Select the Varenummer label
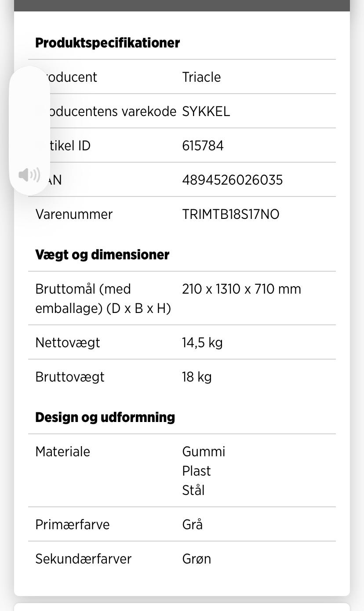The height and width of the screenshot is (611, 364). pos(74,214)
